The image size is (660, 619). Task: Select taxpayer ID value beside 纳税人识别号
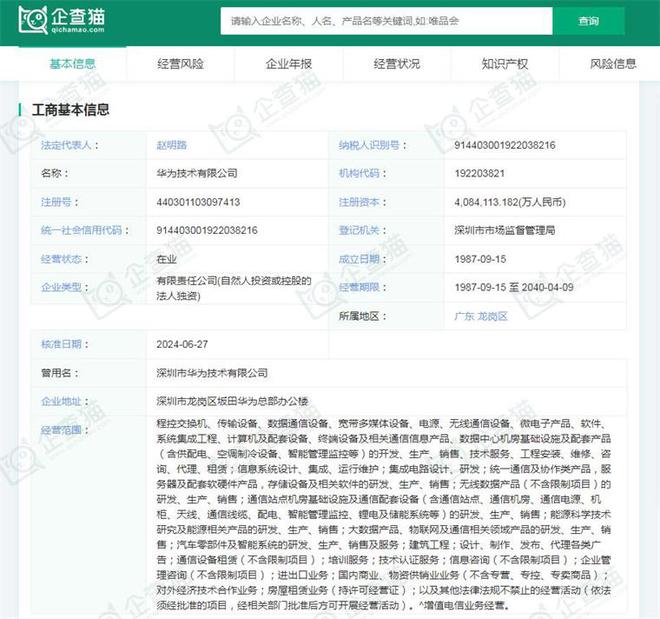pyautogui.click(x=505, y=145)
